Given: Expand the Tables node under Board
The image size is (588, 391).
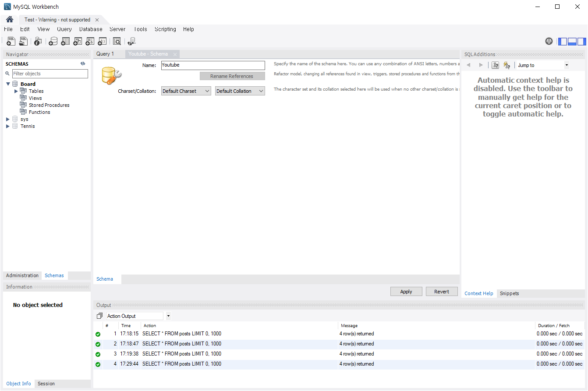Looking at the screenshot, I should click(x=16, y=91).
